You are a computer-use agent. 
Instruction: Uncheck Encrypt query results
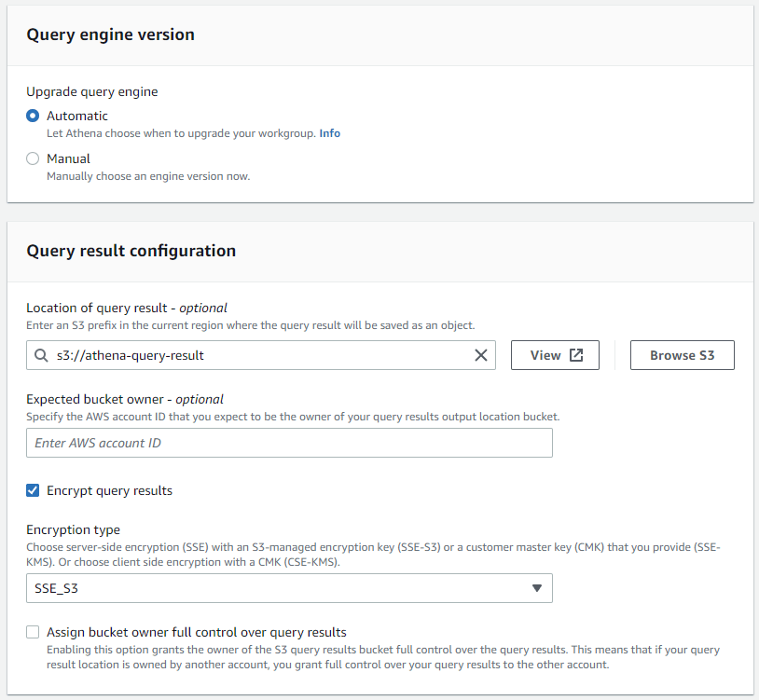(x=32, y=490)
